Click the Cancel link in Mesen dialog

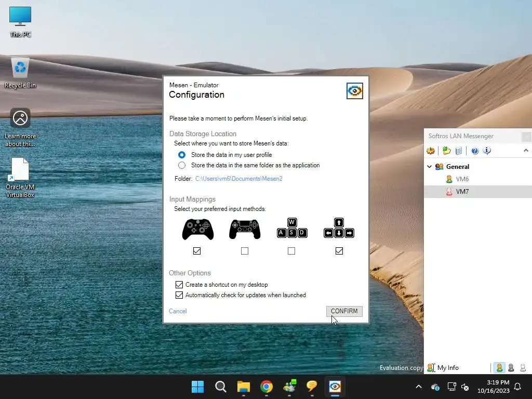click(178, 311)
